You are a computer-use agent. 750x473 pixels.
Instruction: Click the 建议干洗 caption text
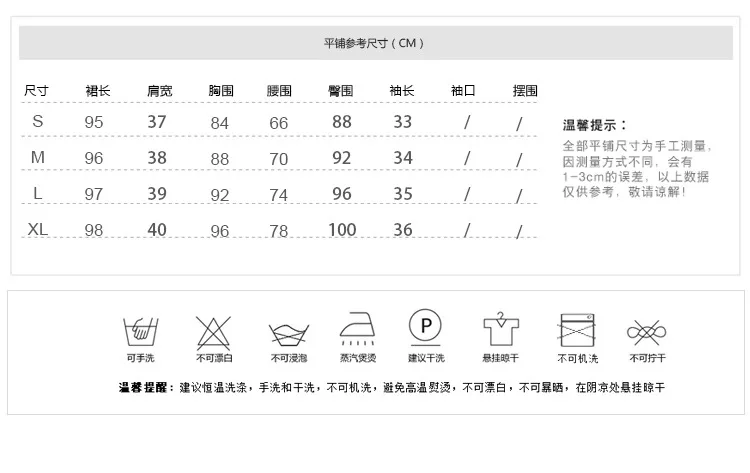pos(426,358)
